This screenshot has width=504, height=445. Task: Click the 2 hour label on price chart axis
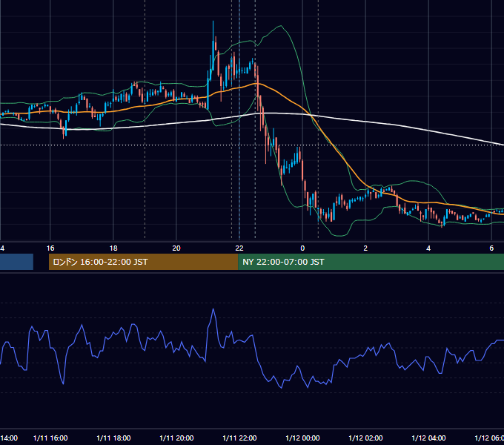[365, 248]
